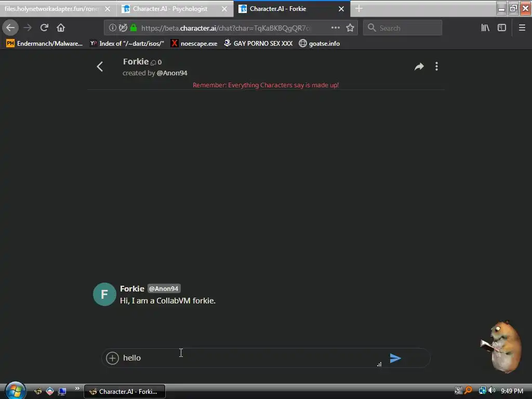The width and height of the screenshot is (532, 399).
Task: Open Endermanch/Malware bookmark
Action: [45, 44]
